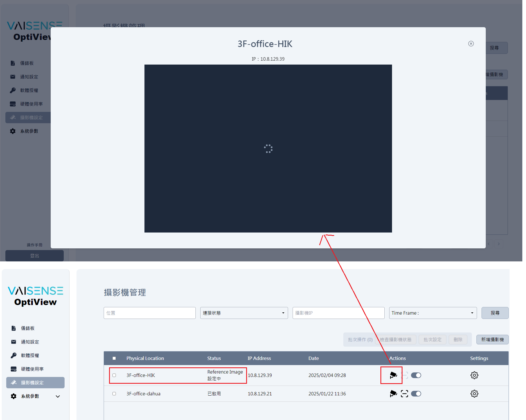Screen dimensions: 526x420
Task: Click the scan frame icon for 3F-office-dahua
Action: click(404, 394)
